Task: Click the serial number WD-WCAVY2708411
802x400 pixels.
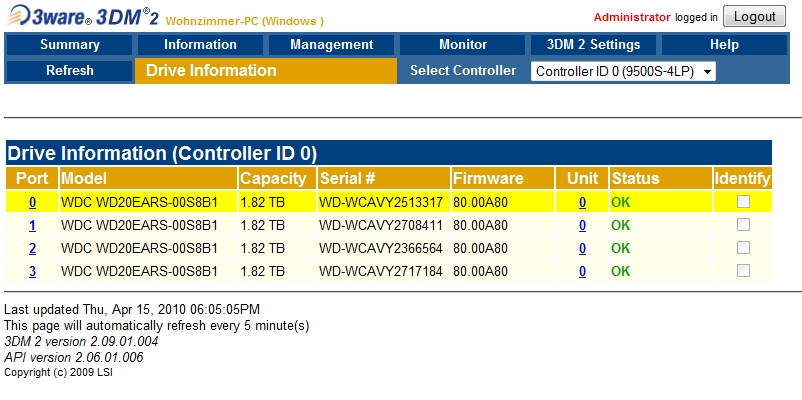Action: 381,226
